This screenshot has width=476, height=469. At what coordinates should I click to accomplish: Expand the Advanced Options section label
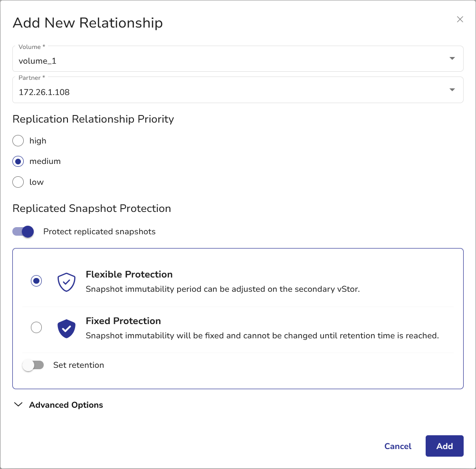click(66, 405)
